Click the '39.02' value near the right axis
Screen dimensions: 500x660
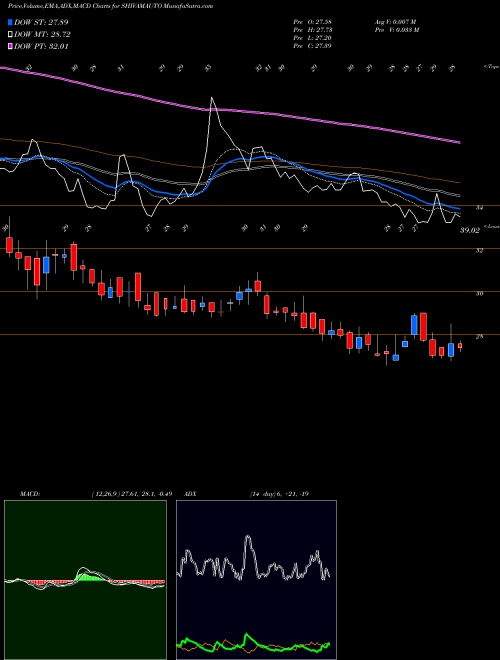[x=470, y=230]
